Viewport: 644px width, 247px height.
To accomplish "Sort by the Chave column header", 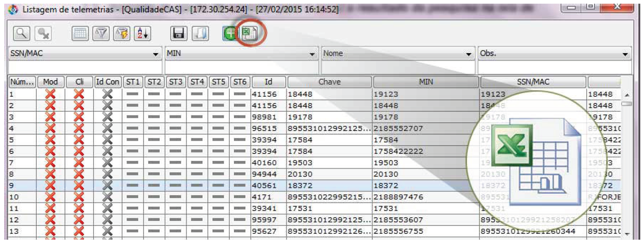I will pyautogui.click(x=329, y=82).
